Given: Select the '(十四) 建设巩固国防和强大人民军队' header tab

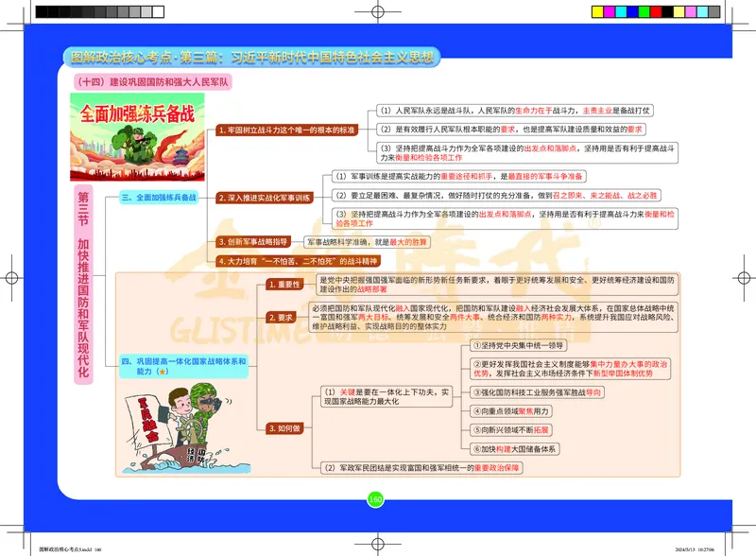Looking at the screenshot, I should pyautogui.click(x=151, y=81).
